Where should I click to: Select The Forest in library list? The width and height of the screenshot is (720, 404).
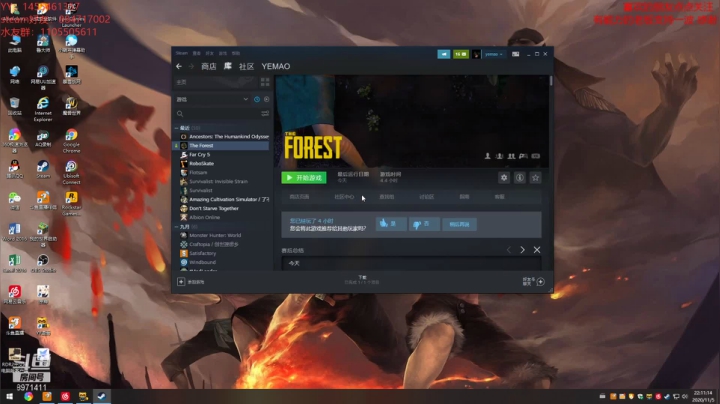[221, 146]
